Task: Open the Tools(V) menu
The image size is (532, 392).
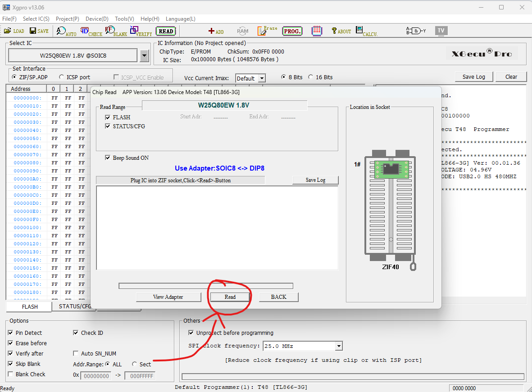Action: tap(124, 19)
